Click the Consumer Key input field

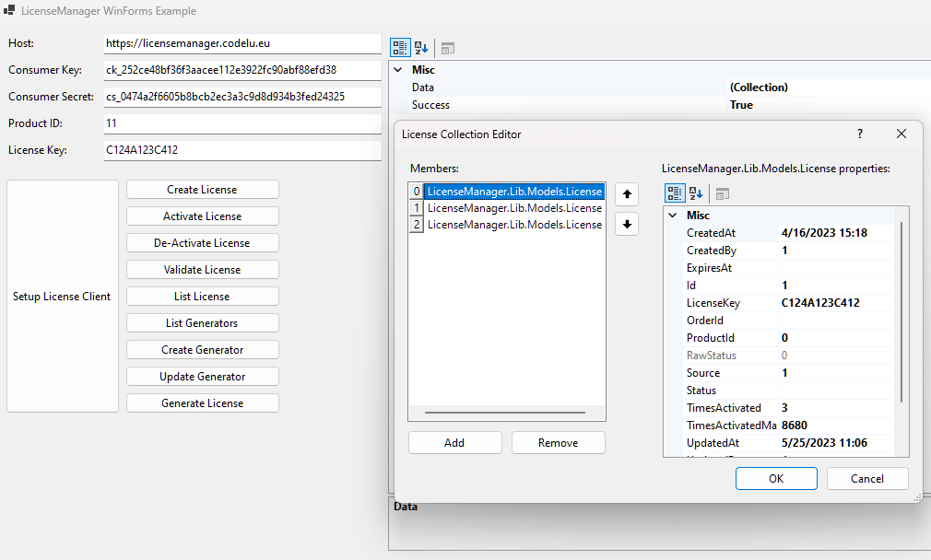242,70
